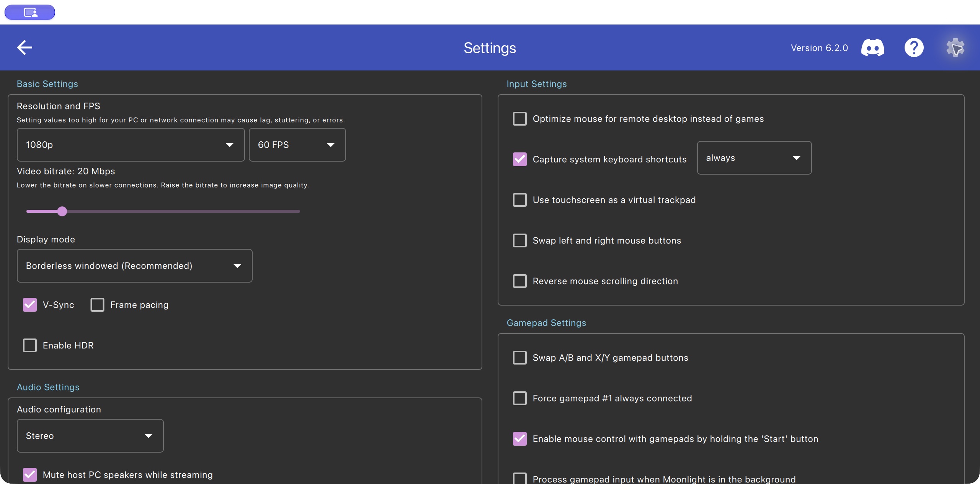Click the settings gear icon
The image size is (980, 484).
(955, 48)
